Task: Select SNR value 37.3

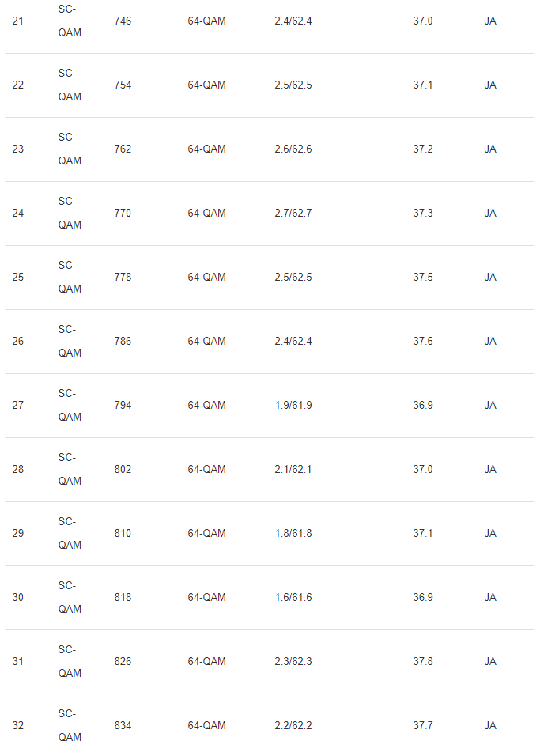Action: [x=423, y=213]
